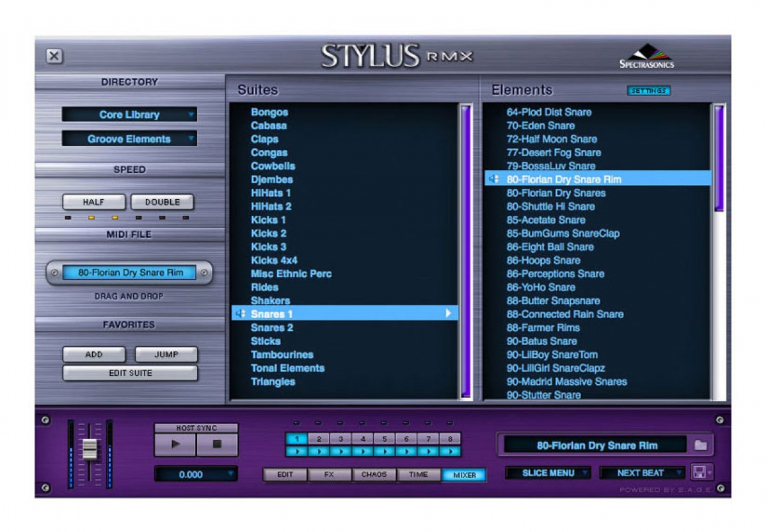The width and height of the screenshot is (768, 532).
Task: Stop playback with the stop button
Action: coord(217,444)
